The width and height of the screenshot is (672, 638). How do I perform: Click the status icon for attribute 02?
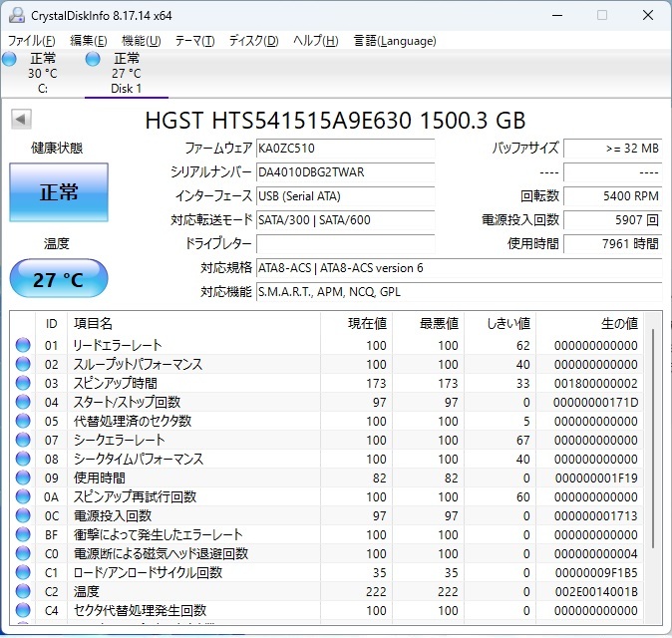click(x=23, y=364)
